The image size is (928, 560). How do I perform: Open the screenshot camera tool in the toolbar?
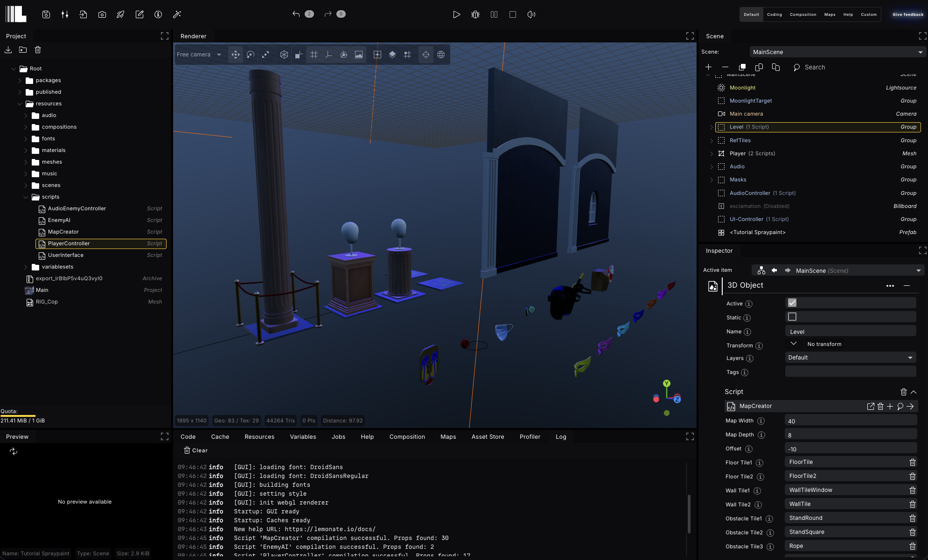tap(102, 14)
